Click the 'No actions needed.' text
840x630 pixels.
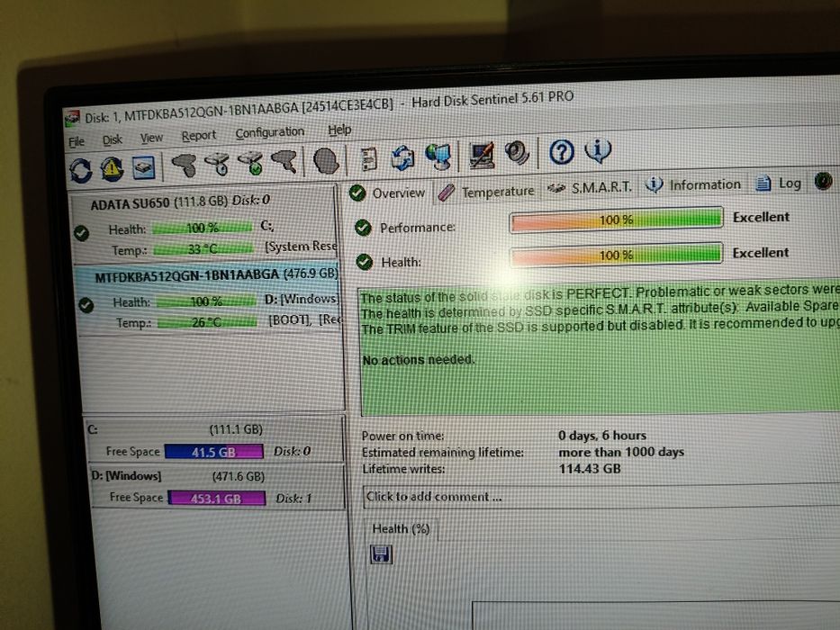(419, 359)
